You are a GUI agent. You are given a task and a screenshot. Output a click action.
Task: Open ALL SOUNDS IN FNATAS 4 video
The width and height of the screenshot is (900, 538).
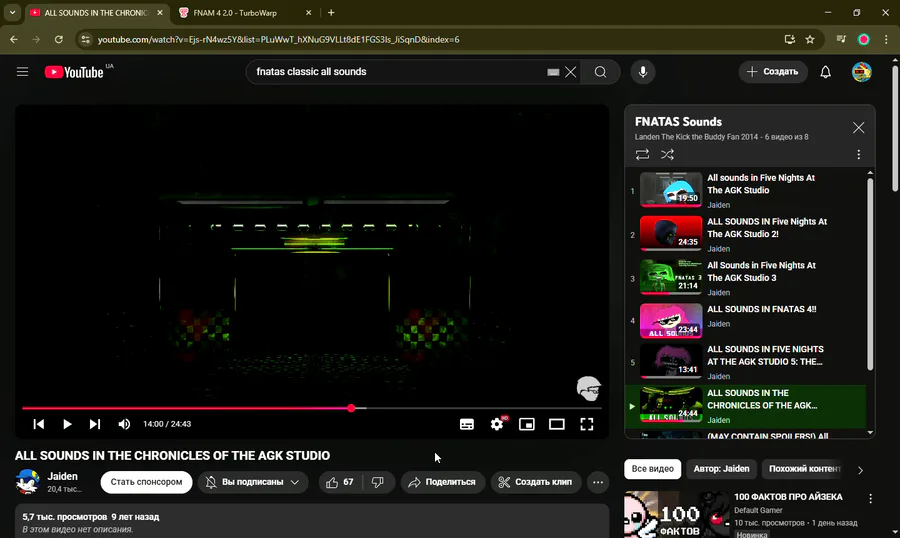(x=746, y=320)
